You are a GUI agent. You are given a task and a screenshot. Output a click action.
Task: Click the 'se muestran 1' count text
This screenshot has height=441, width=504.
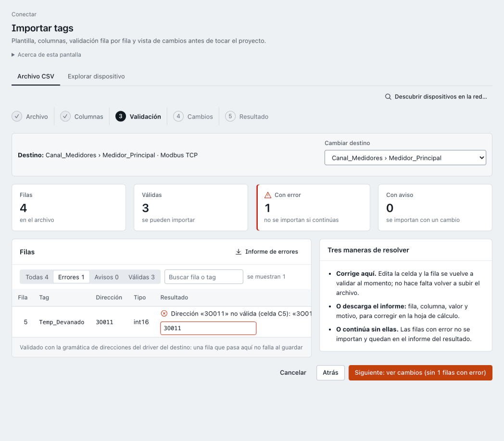[266, 277]
